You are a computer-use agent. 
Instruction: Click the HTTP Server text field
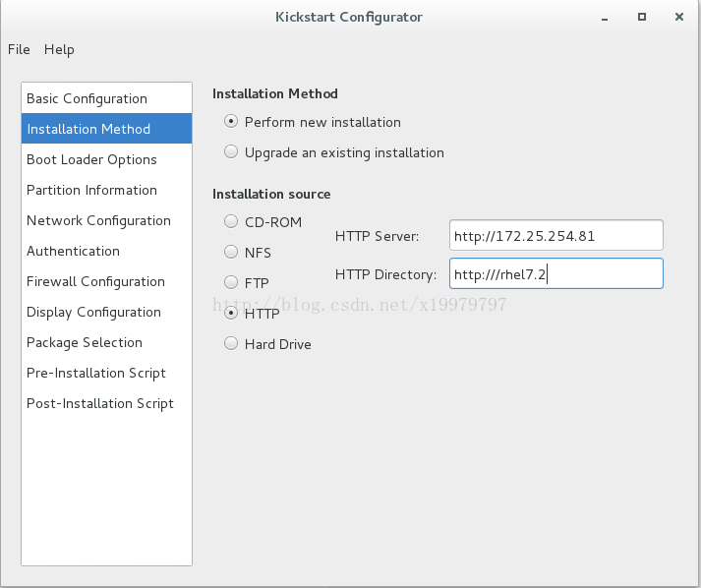[556, 235]
